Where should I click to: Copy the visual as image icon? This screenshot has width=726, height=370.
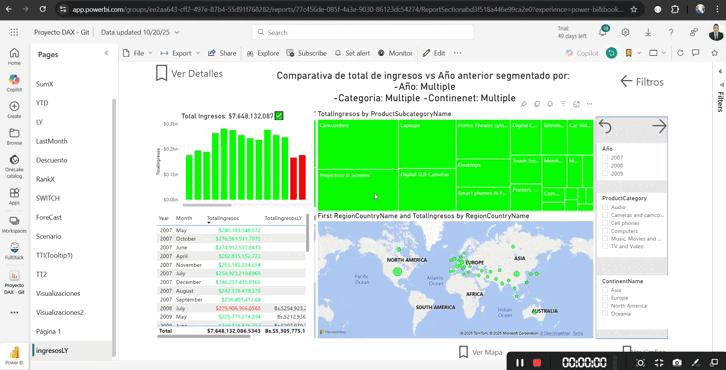[x=537, y=104]
